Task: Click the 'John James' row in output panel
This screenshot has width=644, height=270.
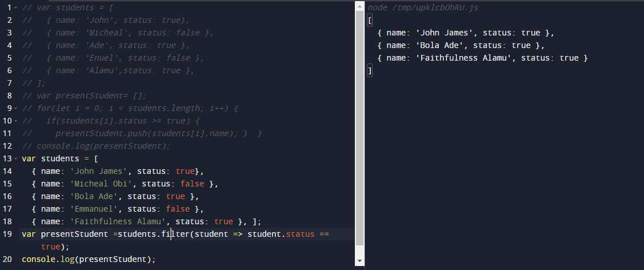Action: (466, 33)
